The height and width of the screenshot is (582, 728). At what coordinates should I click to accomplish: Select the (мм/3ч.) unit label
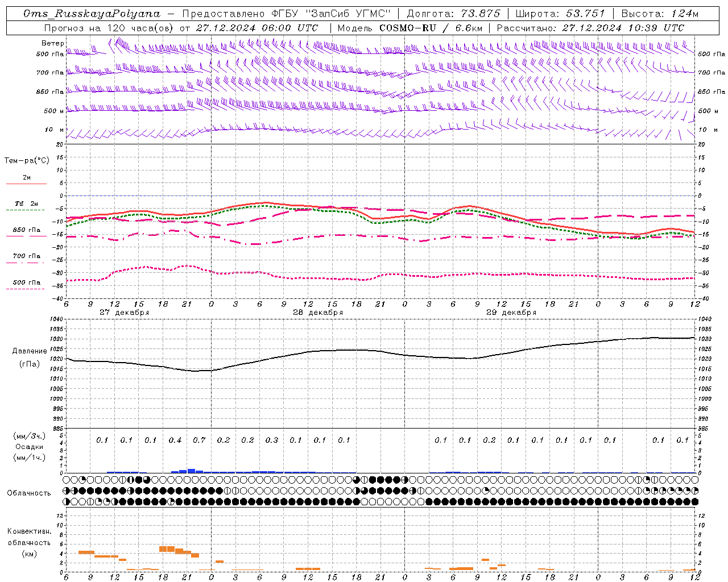tap(30, 436)
